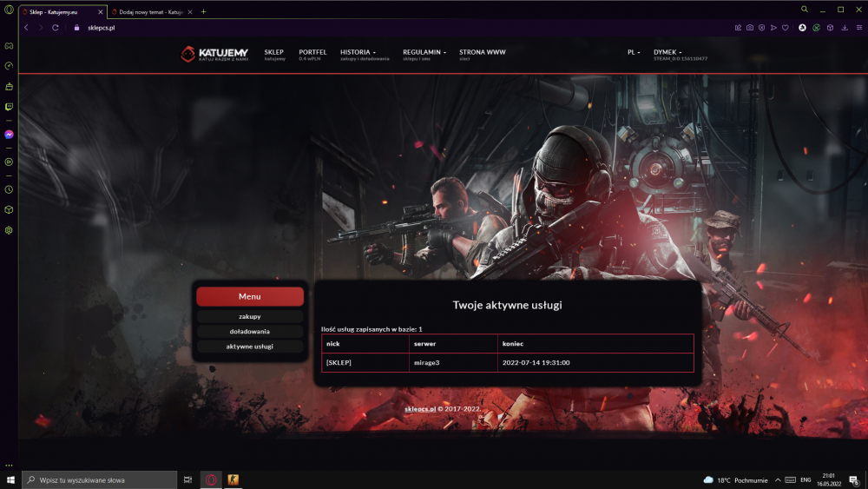The image size is (868, 489).
Task: Expand the DYMEK user dropdown
Action: 681,54
